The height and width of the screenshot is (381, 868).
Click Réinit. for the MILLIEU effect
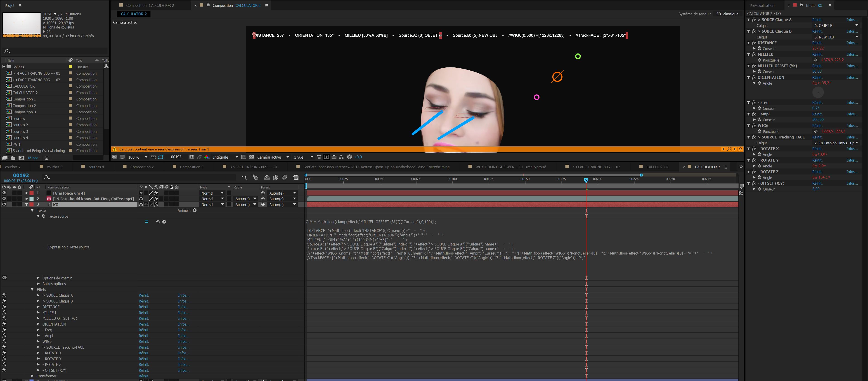pyautogui.click(x=817, y=54)
